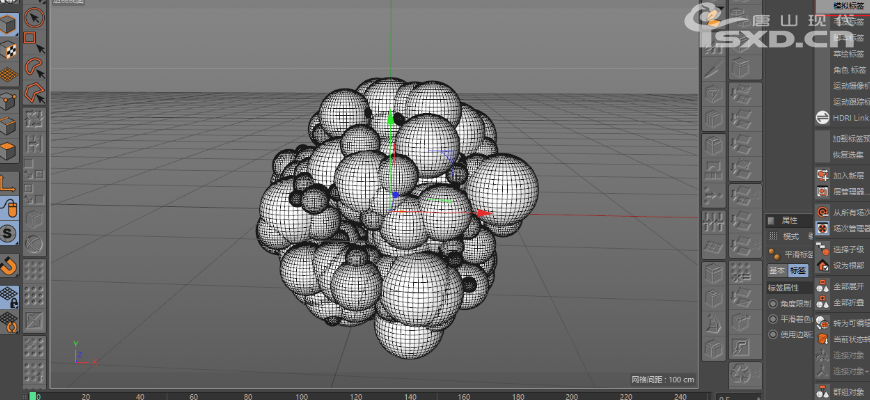870x400 pixels.
Task: Open the 角色标签 submenu
Action: [848, 70]
